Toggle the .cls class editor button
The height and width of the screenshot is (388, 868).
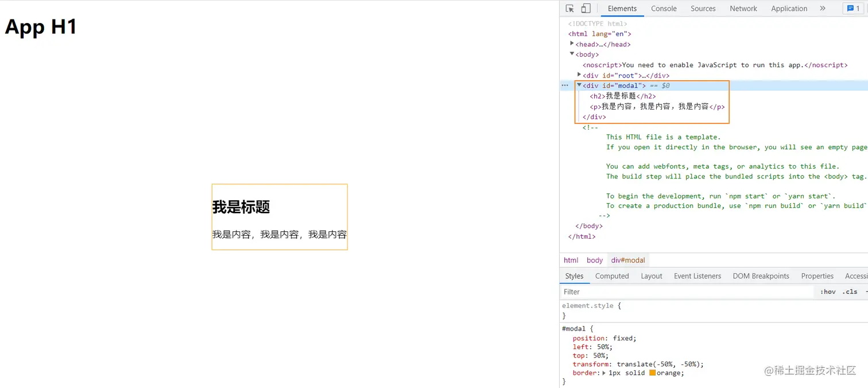[850, 292]
